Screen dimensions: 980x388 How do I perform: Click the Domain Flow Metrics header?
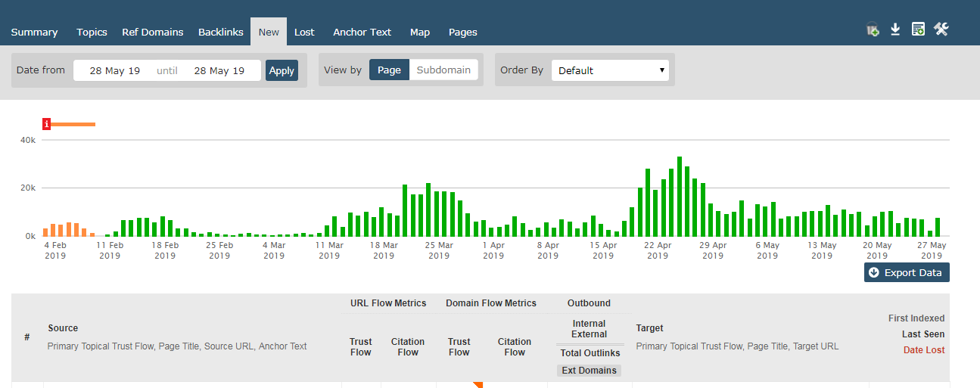click(x=491, y=303)
